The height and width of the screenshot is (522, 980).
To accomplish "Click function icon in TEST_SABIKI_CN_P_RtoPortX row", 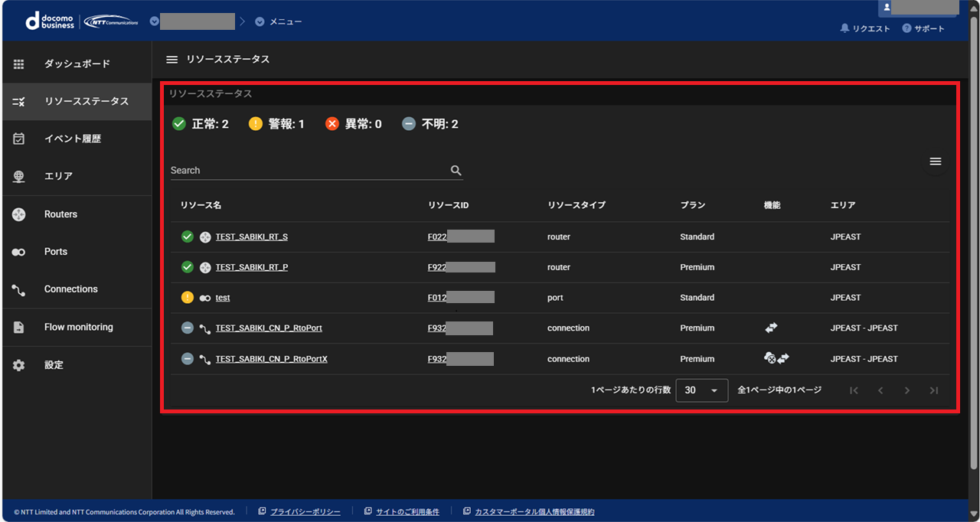I will pos(776,358).
